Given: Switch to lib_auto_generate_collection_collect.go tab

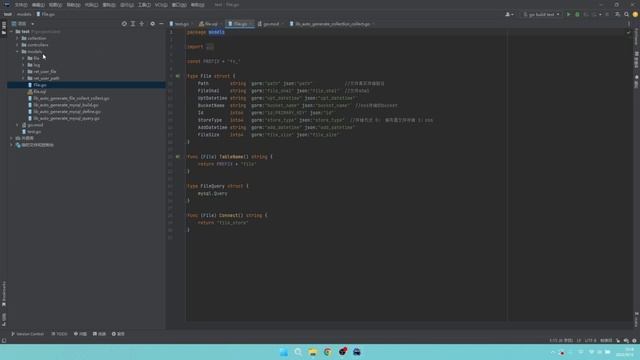Looking at the screenshot, I should 331,24.
